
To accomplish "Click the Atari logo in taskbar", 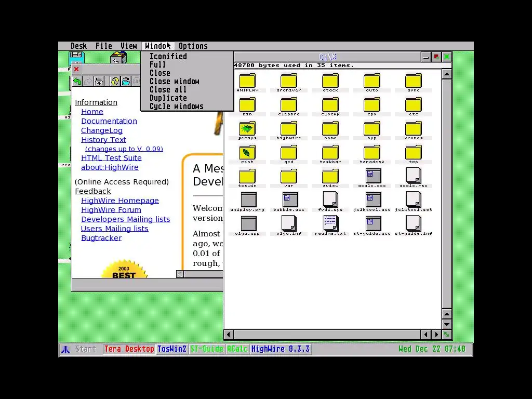I will click(x=65, y=350).
